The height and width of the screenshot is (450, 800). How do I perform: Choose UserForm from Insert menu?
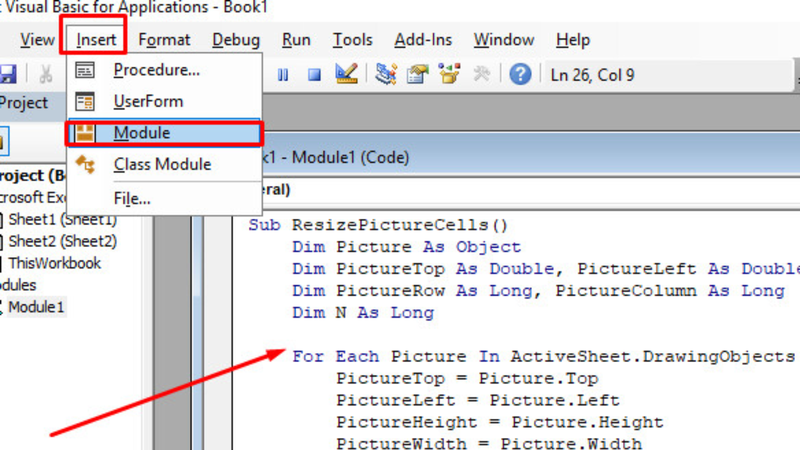(x=164, y=102)
